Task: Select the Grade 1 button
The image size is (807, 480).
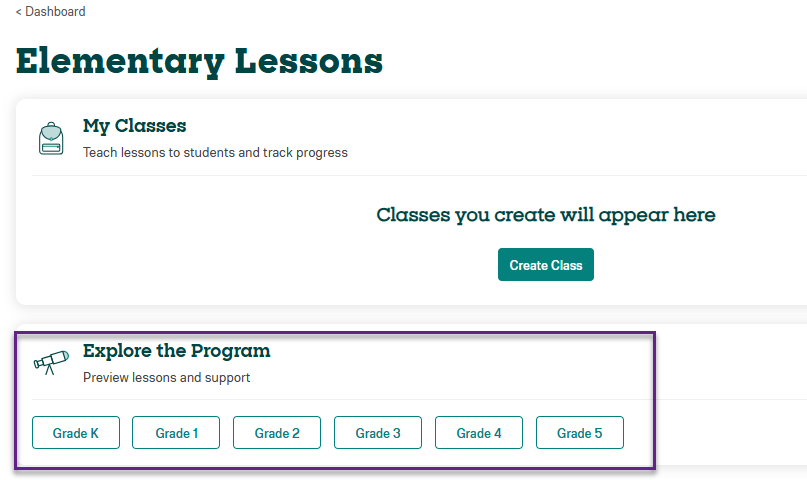Action: pos(176,433)
